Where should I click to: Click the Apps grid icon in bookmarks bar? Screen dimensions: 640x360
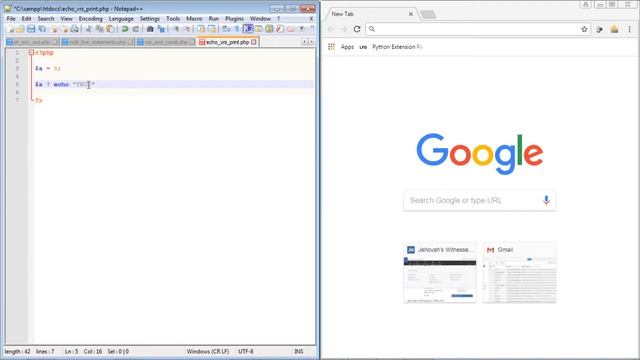click(331, 47)
